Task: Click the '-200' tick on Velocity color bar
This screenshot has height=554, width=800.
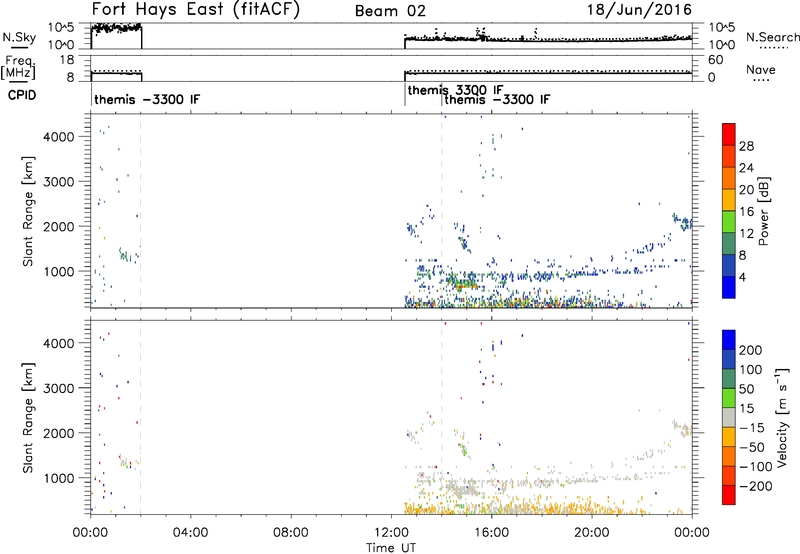Action: pyautogui.click(x=755, y=486)
